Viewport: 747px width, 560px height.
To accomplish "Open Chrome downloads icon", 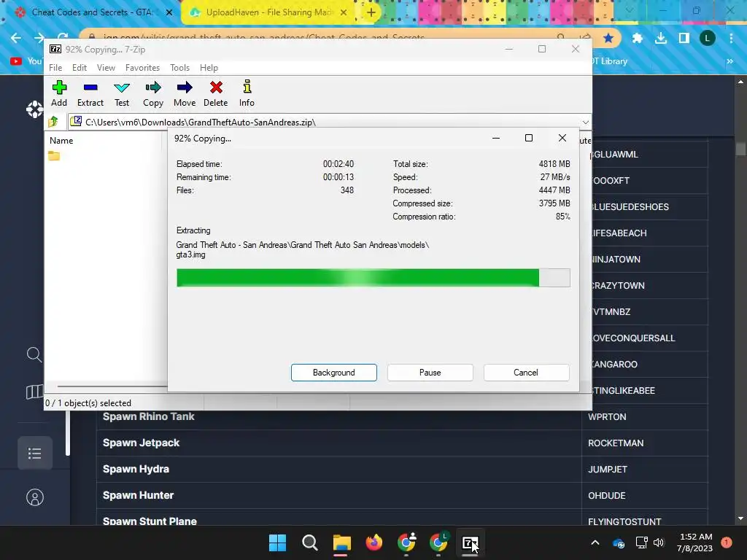I will pos(661,38).
